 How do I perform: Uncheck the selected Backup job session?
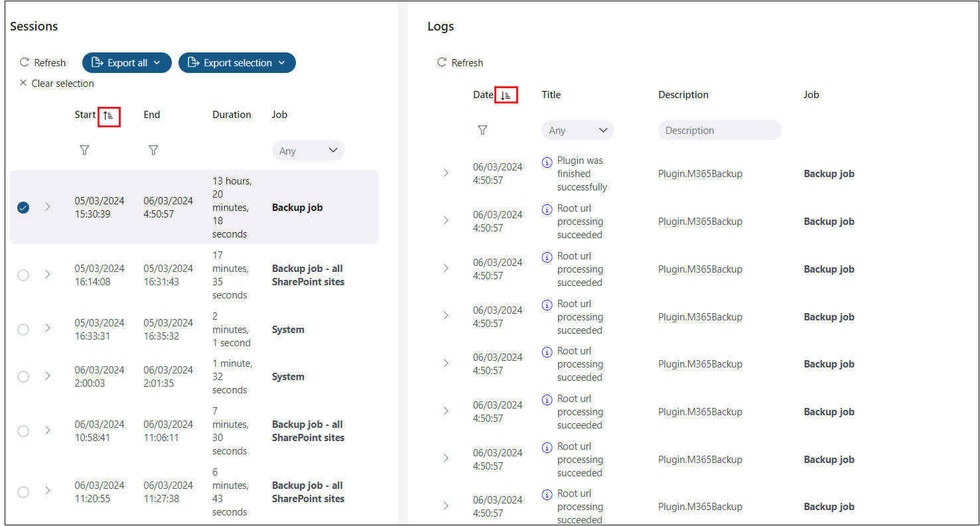click(23, 208)
